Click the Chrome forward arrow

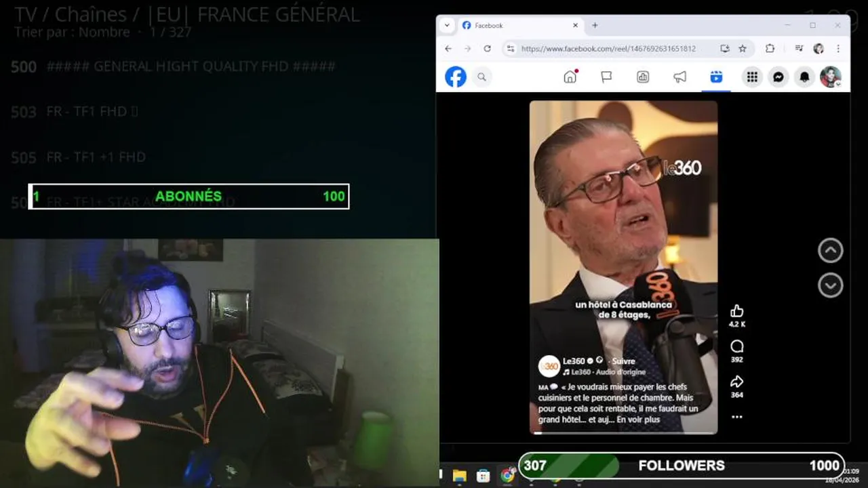coord(467,49)
